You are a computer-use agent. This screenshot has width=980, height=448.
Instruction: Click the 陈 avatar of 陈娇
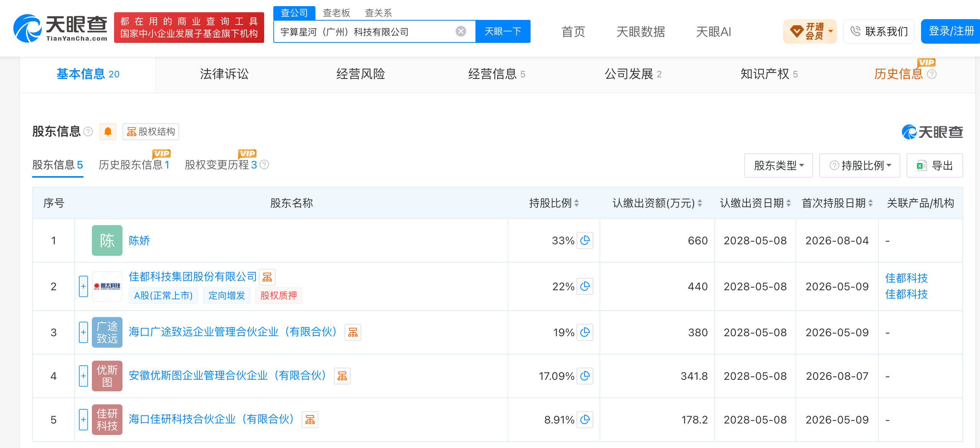(x=107, y=240)
